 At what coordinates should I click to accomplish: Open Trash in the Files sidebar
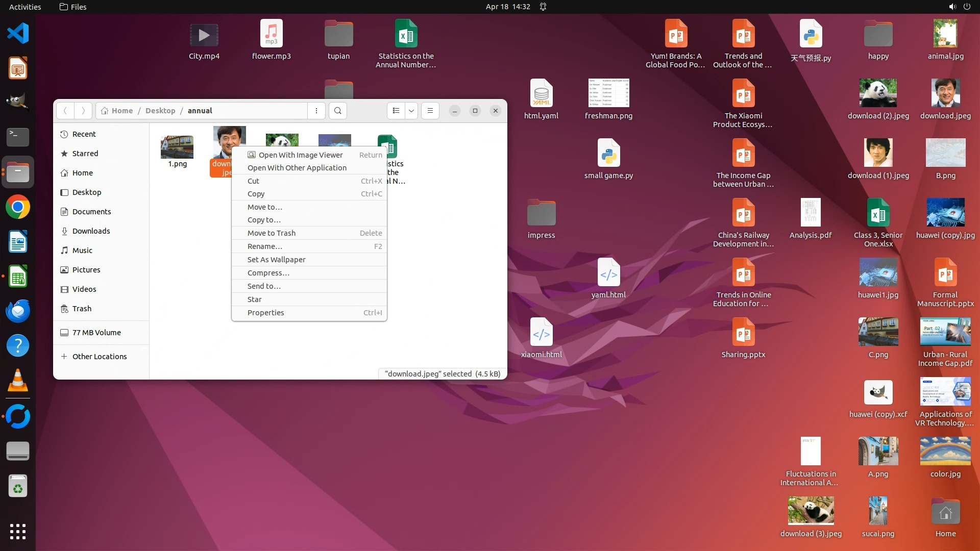[x=82, y=309]
